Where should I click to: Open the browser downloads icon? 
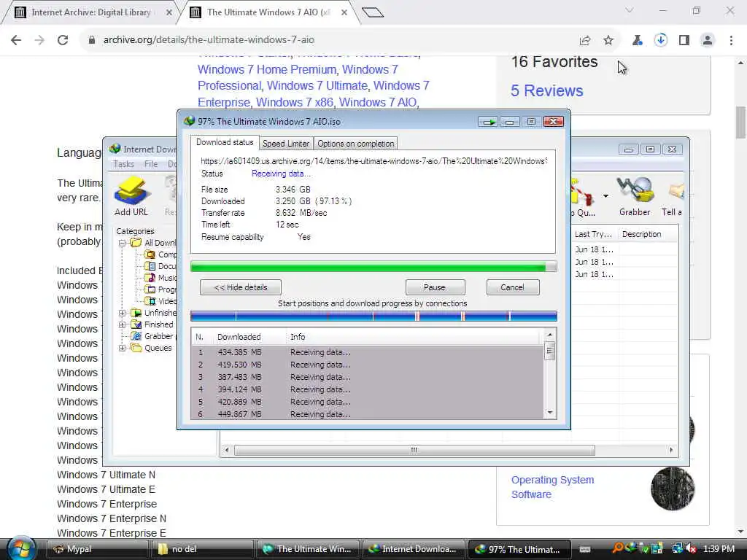(660, 40)
